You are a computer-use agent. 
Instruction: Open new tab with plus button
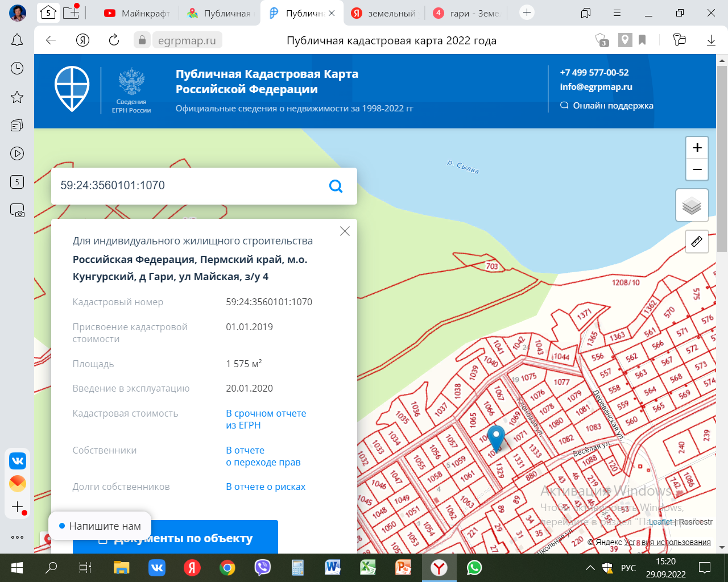[x=527, y=13]
